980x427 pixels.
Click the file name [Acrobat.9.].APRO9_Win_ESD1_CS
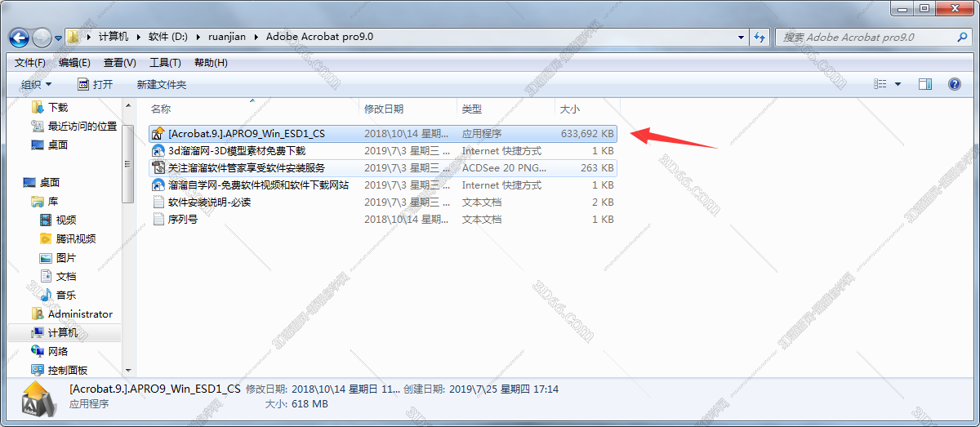(247, 133)
